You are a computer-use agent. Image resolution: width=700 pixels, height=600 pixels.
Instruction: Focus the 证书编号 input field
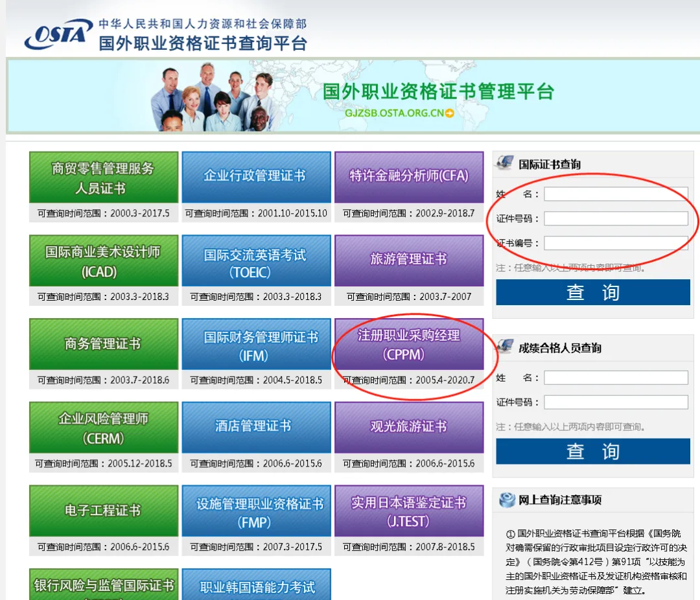[616, 243]
